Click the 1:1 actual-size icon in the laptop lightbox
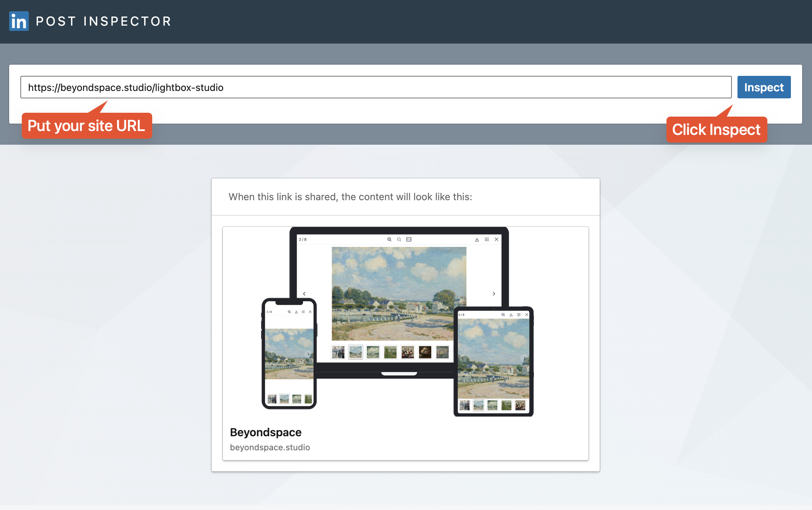Viewport: 812px width, 510px height. 409,239
